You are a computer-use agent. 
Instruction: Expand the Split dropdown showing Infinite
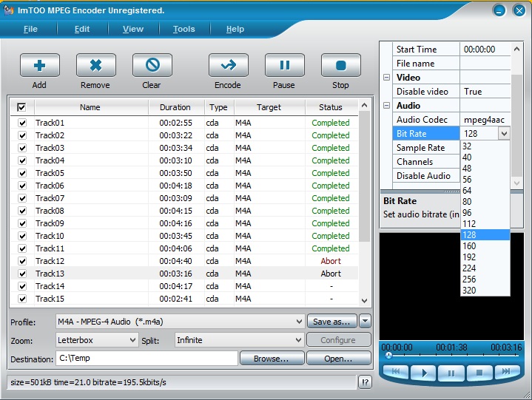point(239,339)
